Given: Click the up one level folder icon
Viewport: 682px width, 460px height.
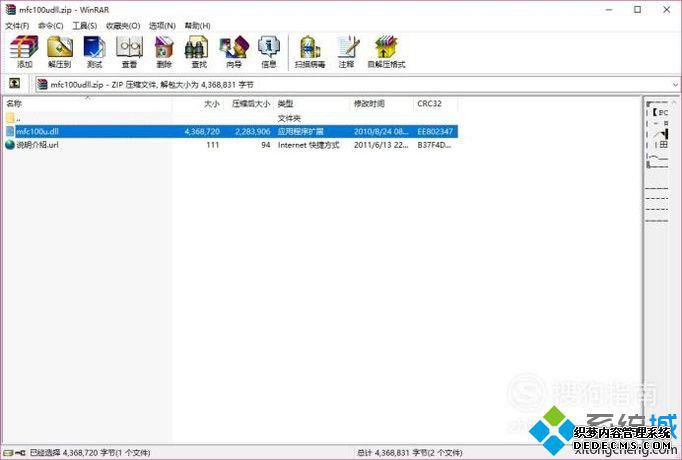Looking at the screenshot, I should [x=15, y=83].
